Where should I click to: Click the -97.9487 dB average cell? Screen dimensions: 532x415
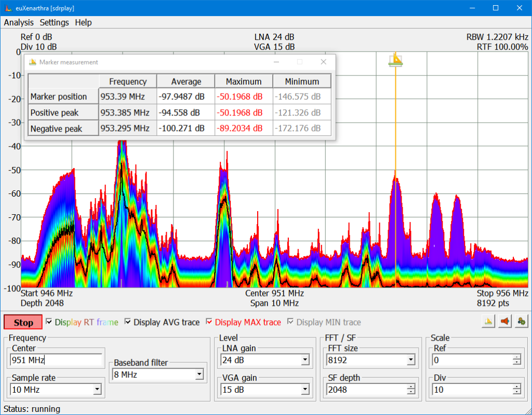(186, 96)
